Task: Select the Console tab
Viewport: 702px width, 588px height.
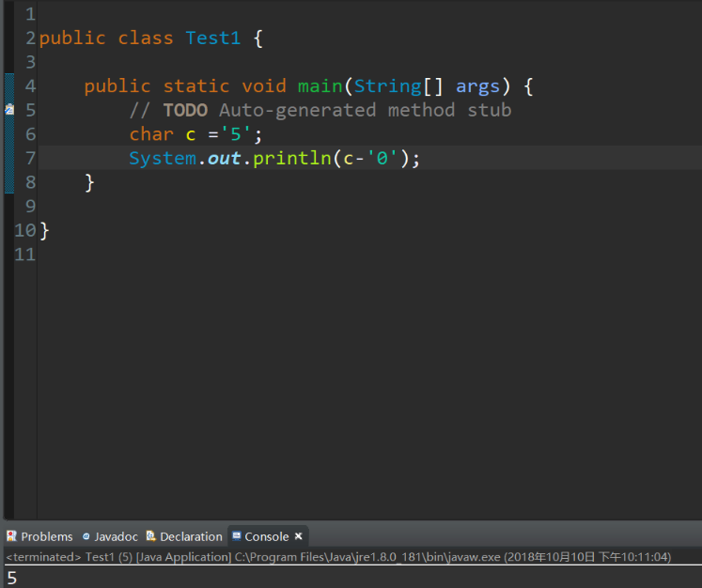Action: click(266, 536)
